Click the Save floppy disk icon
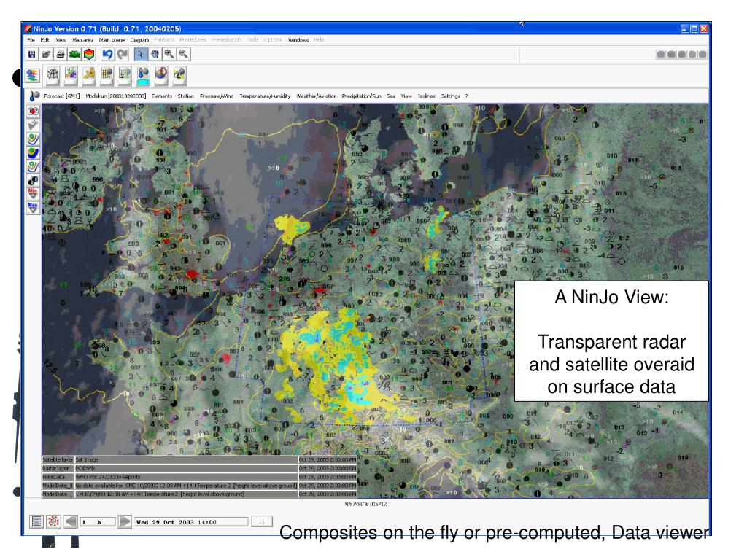Image resolution: width=747 pixels, height=560 pixels. pyautogui.click(x=32, y=55)
